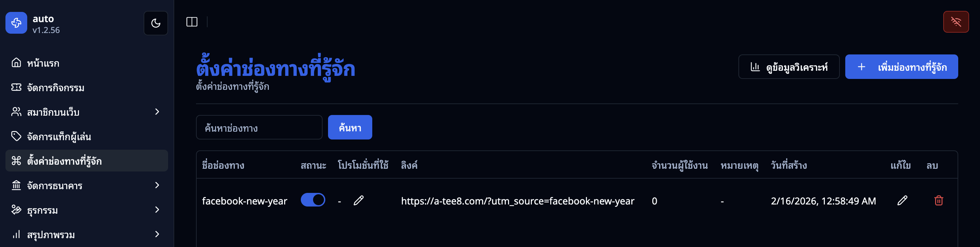Click the edit pencil under แก้ไข column
The image size is (980, 247).
(903, 201)
